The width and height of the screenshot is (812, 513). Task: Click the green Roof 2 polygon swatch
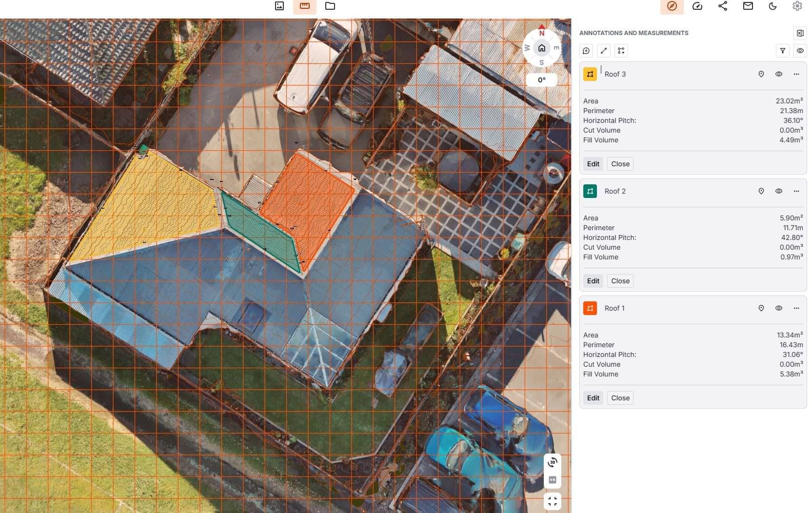click(590, 191)
